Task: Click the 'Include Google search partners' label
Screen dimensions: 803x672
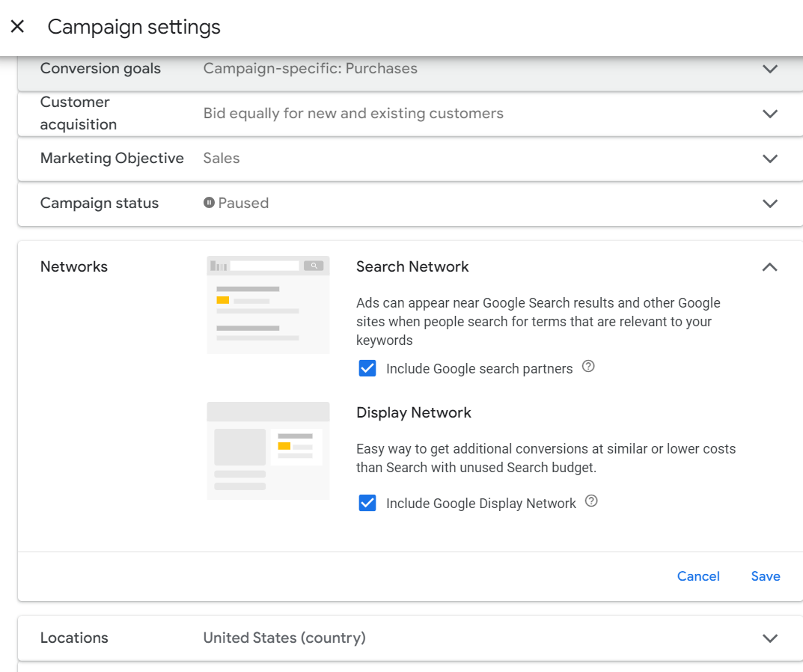Action: pyautogui.click(x=480, y=369)
